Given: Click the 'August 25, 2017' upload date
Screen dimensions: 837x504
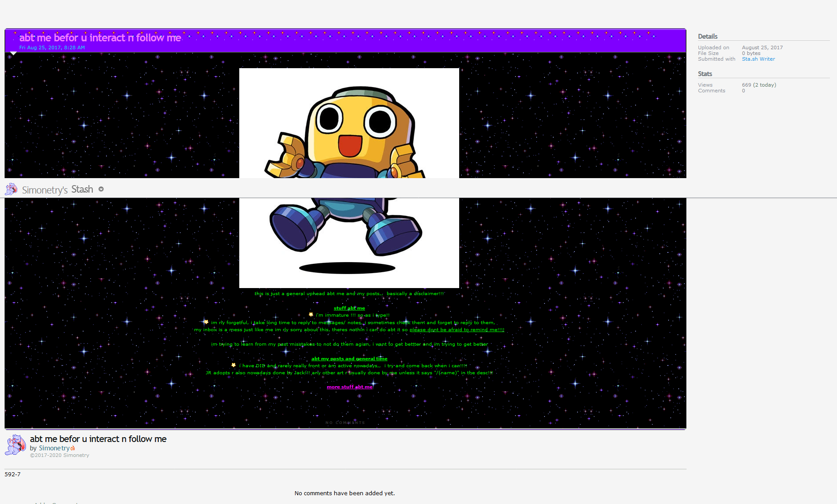Looking at the screenshot, I should tap(762, 47).
